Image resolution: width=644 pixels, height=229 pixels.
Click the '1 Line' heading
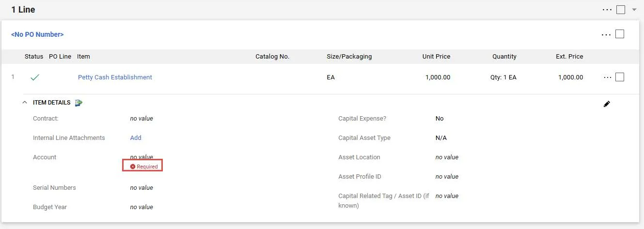pyautogui.click(x=23, y=10)
